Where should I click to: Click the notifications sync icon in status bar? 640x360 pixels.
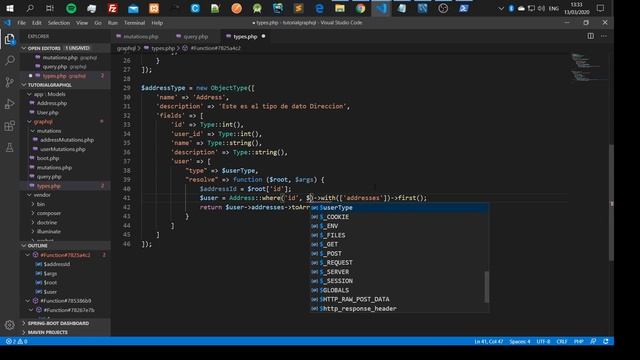tap(606, 341)
